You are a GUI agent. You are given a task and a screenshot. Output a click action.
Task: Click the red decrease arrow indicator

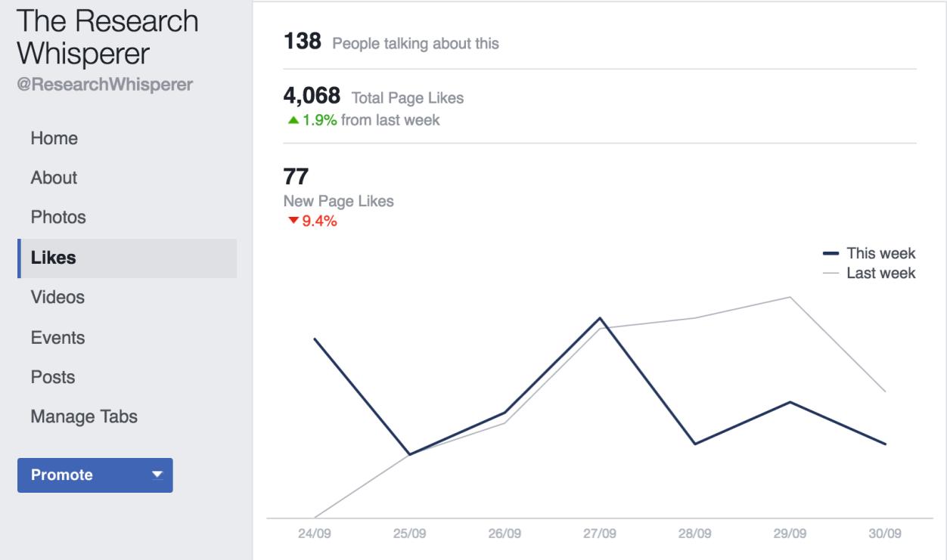[293, 221]
